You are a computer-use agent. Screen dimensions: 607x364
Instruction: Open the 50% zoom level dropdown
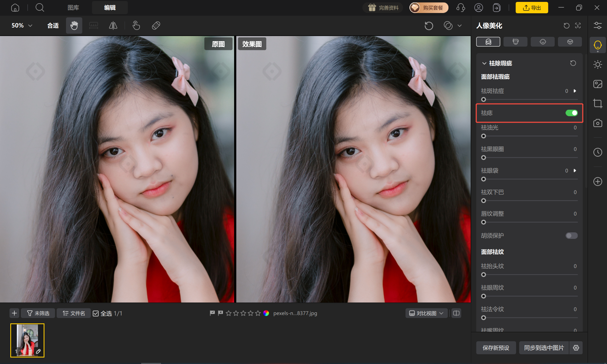(22, 25)
